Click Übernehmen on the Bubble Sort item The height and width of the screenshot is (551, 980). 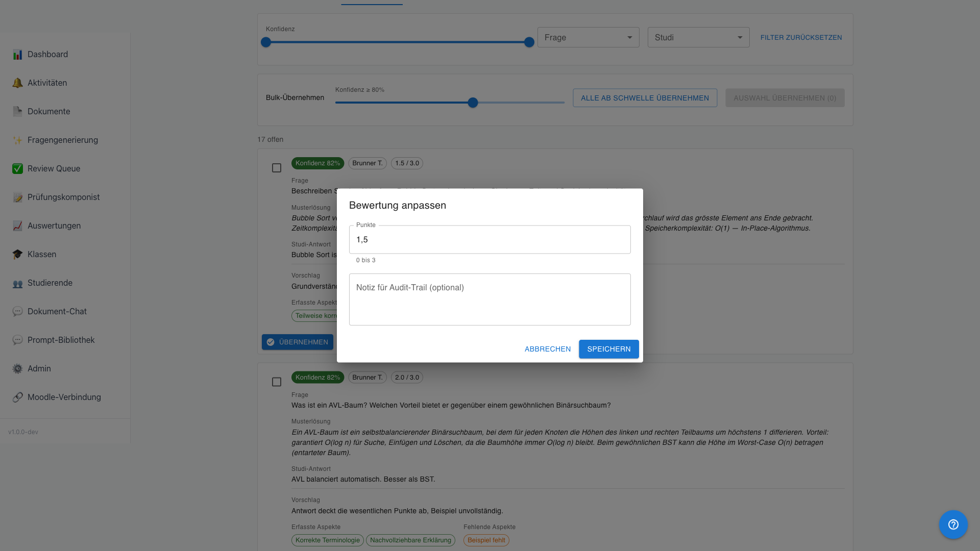(x=297, y=342)
